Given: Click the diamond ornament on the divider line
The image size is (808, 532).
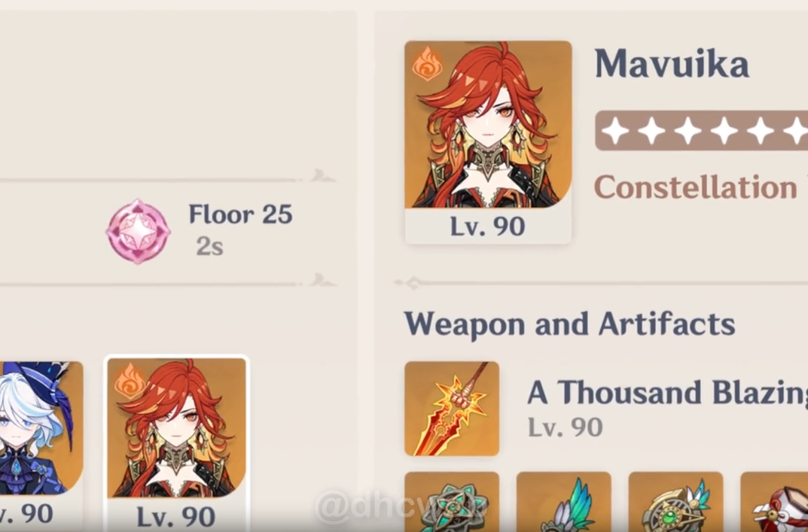Looking at the screenshot, I should click(413, 282).
